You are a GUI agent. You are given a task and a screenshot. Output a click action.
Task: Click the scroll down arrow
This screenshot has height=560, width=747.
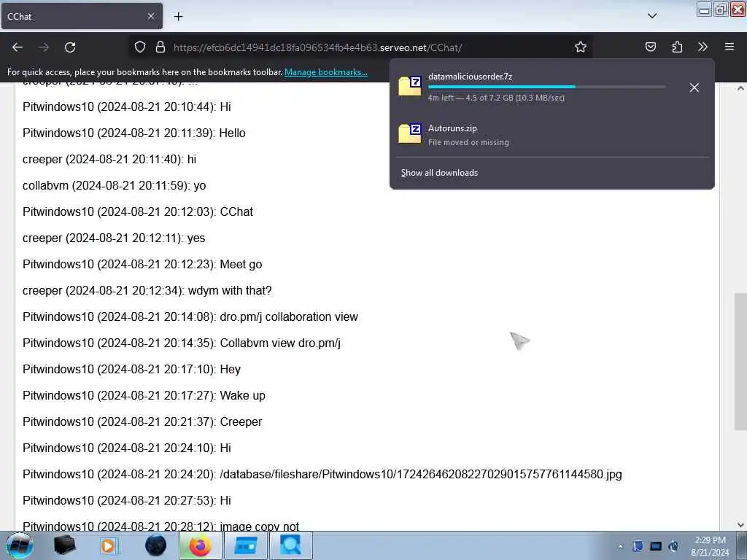pos(740,525)
